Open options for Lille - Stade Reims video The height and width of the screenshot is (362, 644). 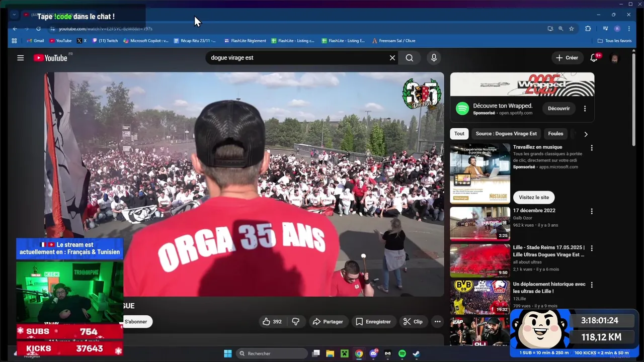coord(592,248)
